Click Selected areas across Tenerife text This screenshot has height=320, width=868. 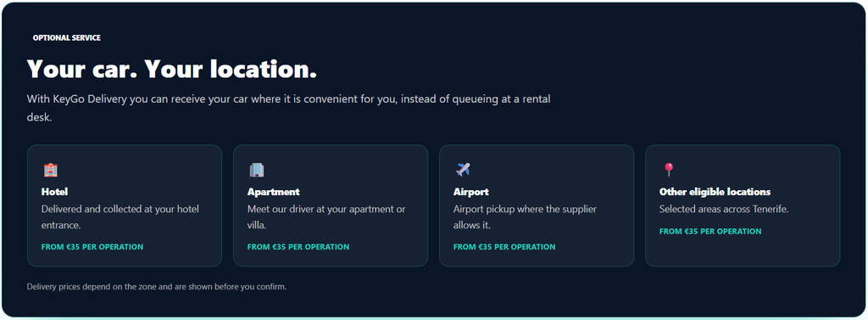(x=724, y=209)
